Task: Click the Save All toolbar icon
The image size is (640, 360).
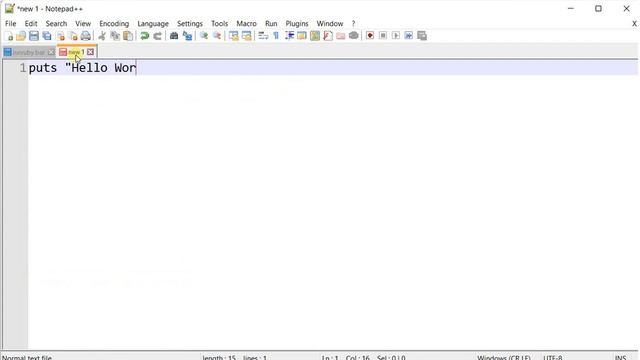Action: (47, 36)
